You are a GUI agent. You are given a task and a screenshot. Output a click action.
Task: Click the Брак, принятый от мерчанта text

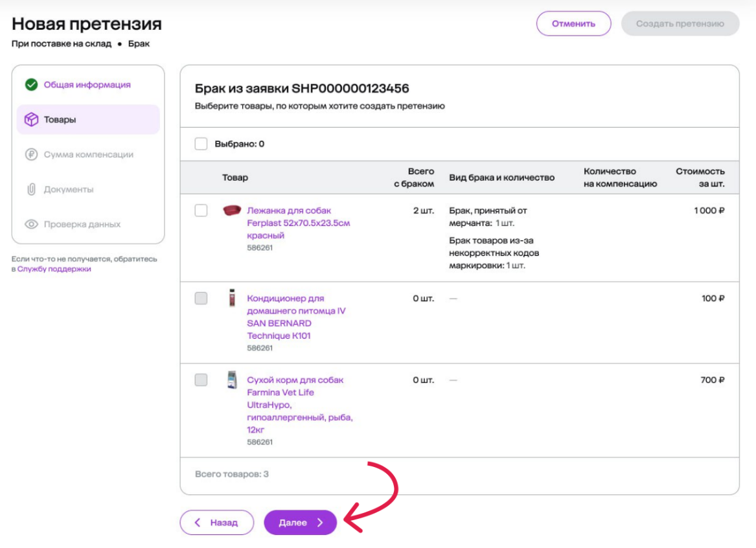click(x=488, y=217)
